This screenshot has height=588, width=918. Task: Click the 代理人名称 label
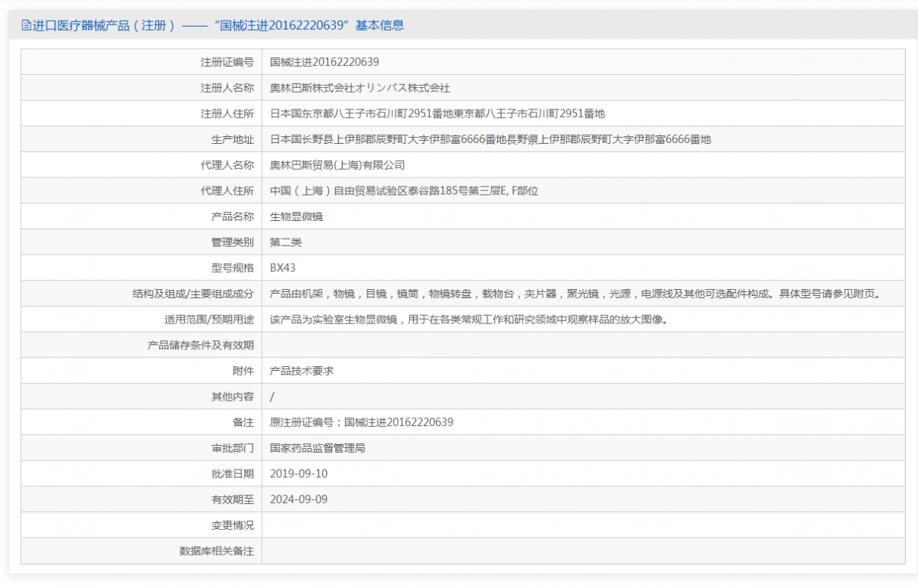coord(227,165)
